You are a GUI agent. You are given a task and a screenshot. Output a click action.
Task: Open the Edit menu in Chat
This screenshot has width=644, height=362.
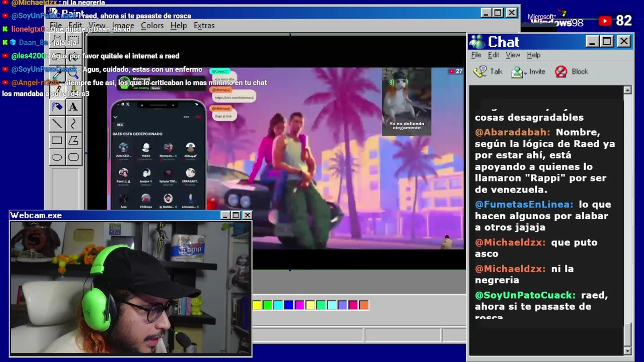click(x=494, y=55)
